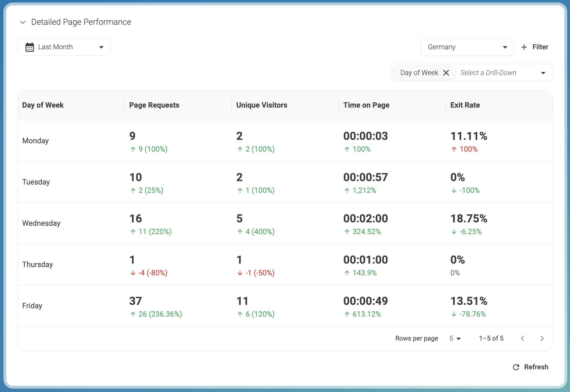Sort by Time on Page column
570x392 pixels.
click(366, 105)
